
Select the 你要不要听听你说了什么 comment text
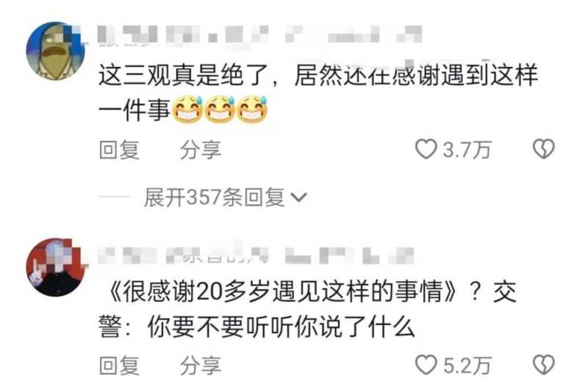coord(307,309)
